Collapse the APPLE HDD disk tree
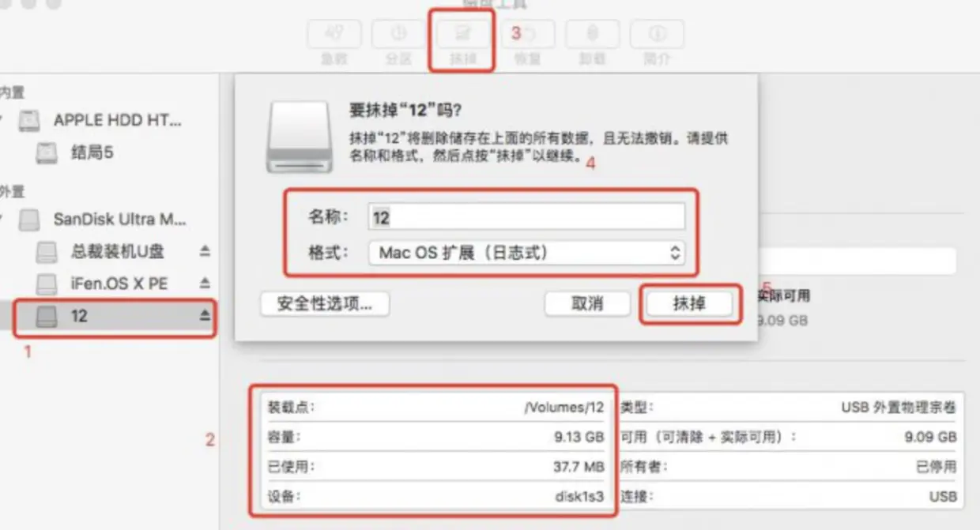980x530 pixels. coord(2,120)
